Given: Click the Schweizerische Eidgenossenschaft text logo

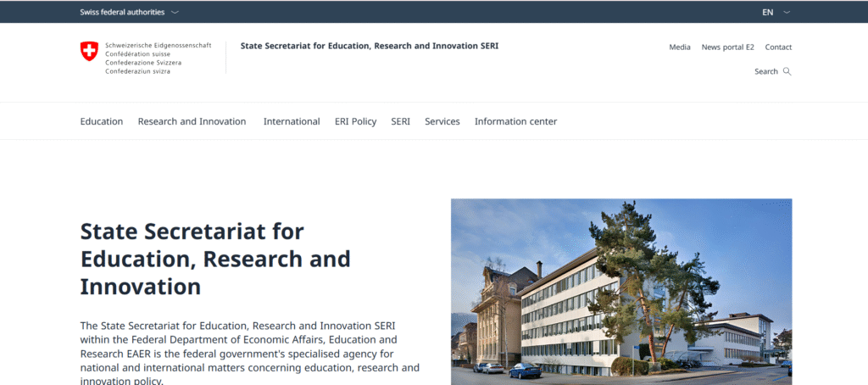Looking at the screenshot, I should tap(158, 46).
